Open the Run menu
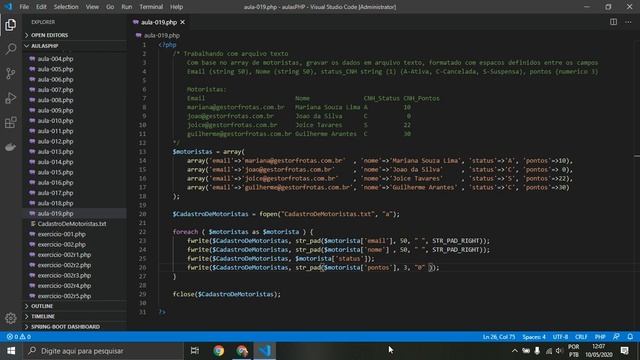Screen dimensions: 640x360 [127, 7]
